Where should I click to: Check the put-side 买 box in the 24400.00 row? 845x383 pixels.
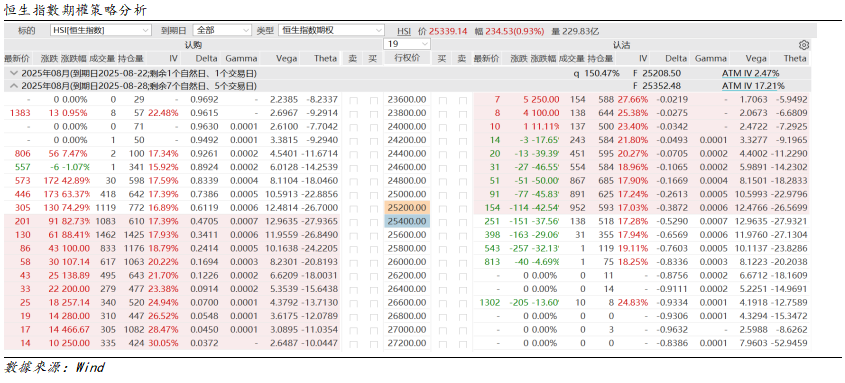tap(442, 154)
